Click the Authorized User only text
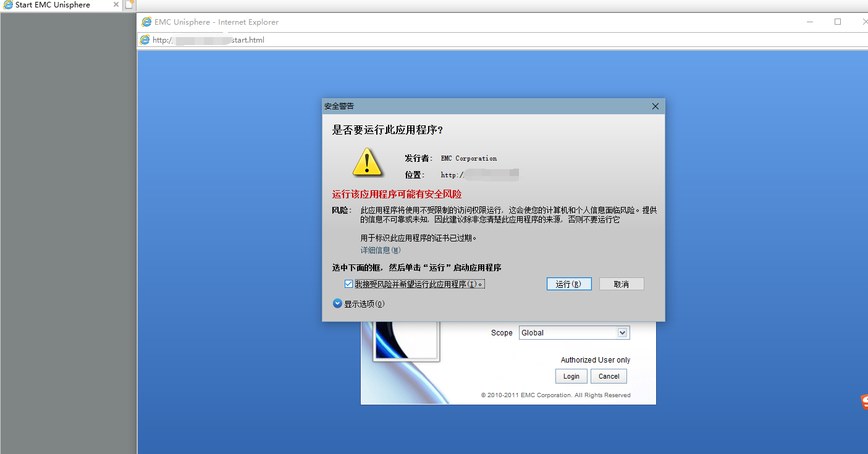This screenshot has width=868, height=454. point(596,360)
